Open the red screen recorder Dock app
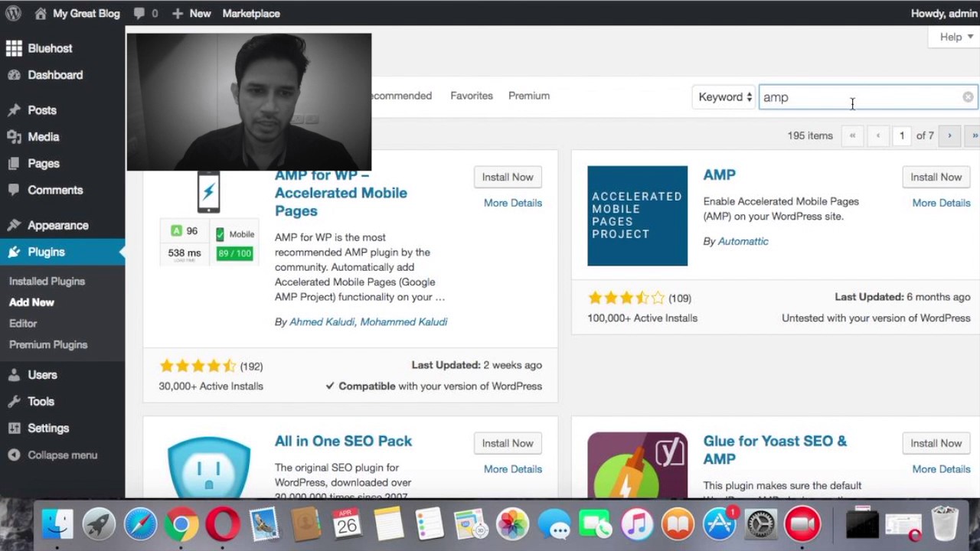This screenshot has height=551, width=980. click(802, 525)
